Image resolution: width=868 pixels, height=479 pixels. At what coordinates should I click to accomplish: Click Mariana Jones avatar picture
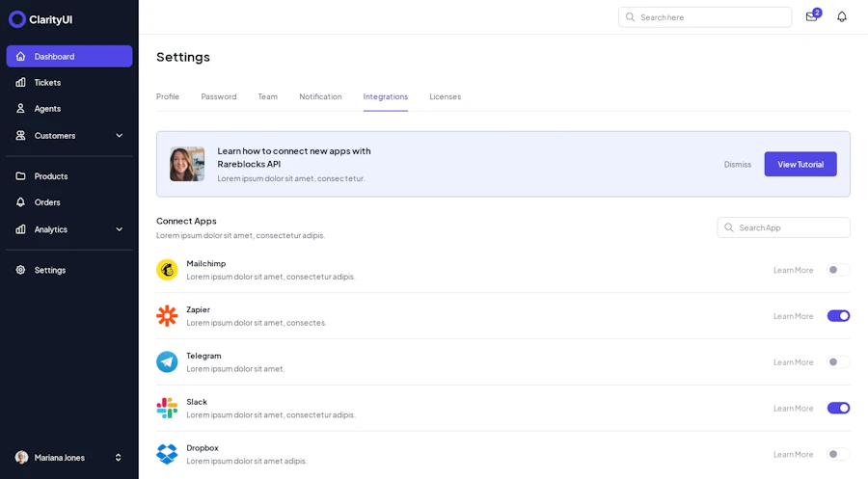(21, 458)
